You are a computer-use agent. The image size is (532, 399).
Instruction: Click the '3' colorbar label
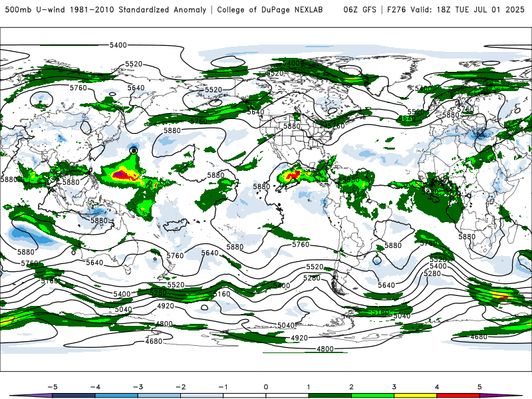point(394,387)
